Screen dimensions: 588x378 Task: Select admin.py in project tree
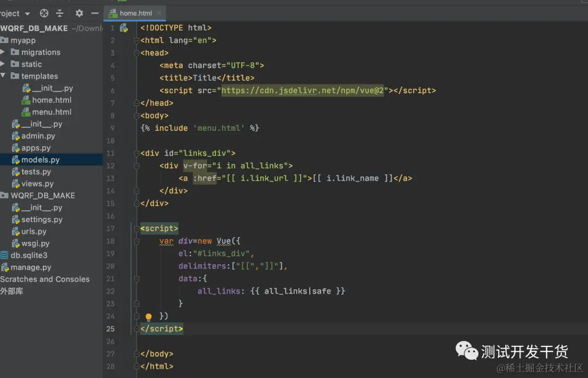coord(38,136)
